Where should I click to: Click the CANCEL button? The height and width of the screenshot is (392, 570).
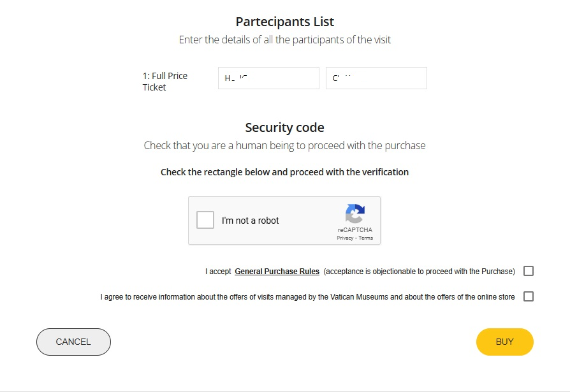click(73, 342)
